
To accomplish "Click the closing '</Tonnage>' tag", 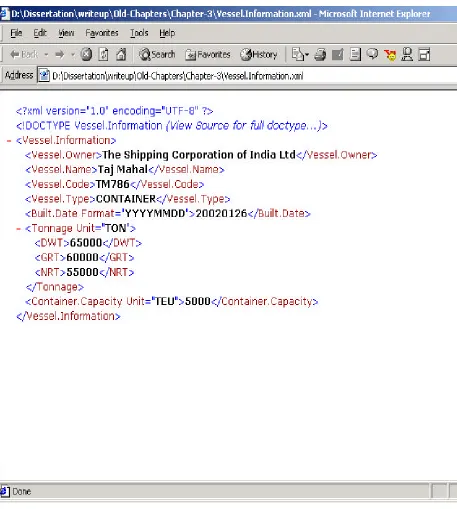I will [x=55, y=287].
